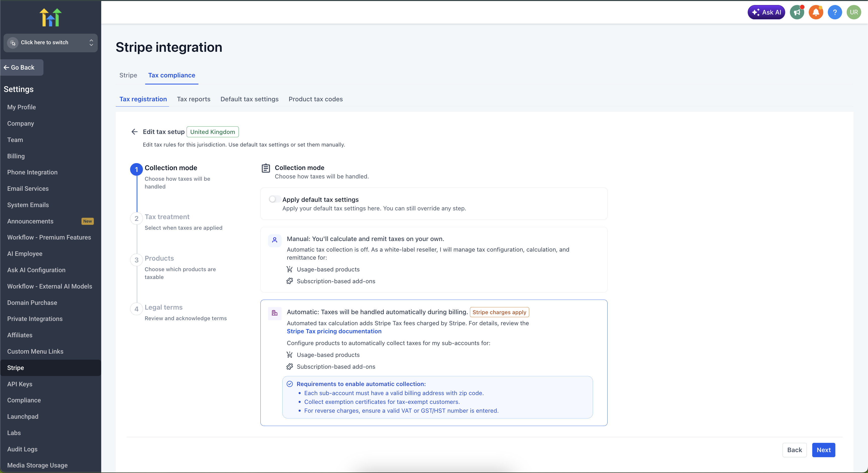
Task: Click the blue help question mark icon
Action: click(x=835, y=13)
